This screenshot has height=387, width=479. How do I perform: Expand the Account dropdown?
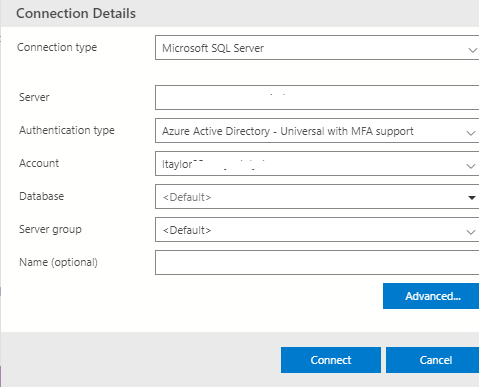coord(317,164)
